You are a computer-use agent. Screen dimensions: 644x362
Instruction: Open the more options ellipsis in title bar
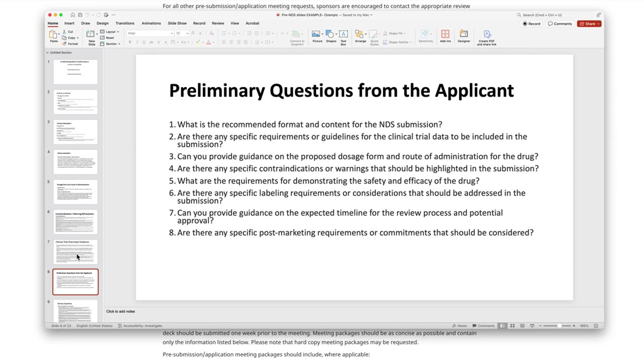click(x=113, y=15)
